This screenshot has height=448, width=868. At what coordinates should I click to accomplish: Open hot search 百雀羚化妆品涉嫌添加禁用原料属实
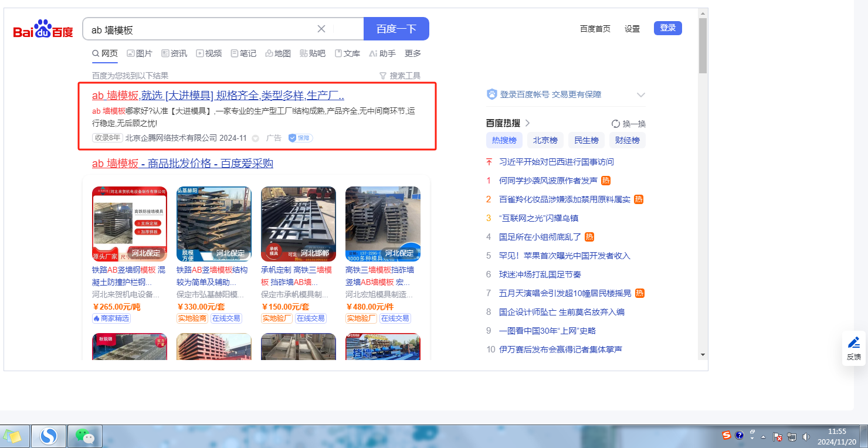565,199
